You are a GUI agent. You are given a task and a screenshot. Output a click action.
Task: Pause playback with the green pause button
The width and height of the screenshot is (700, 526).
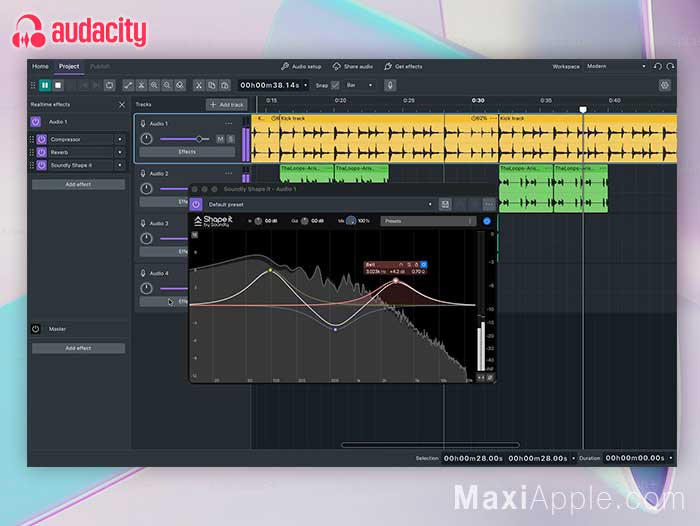[x=45, y=85]
